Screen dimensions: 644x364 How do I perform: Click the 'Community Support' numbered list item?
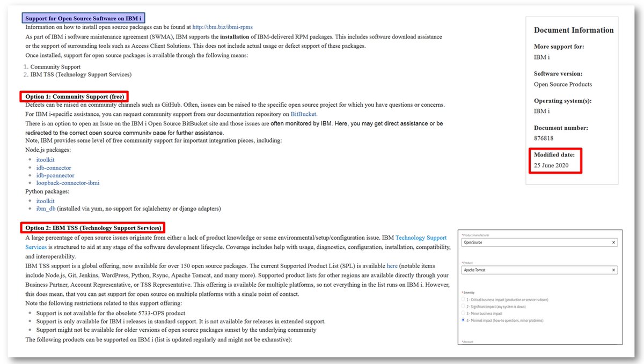pos(55,67)
